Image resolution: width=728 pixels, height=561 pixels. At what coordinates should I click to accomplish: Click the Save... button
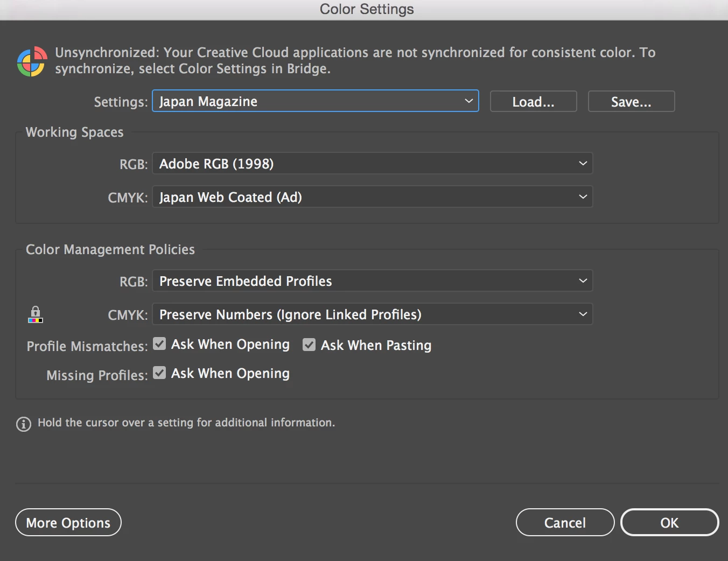pos(632,102)
